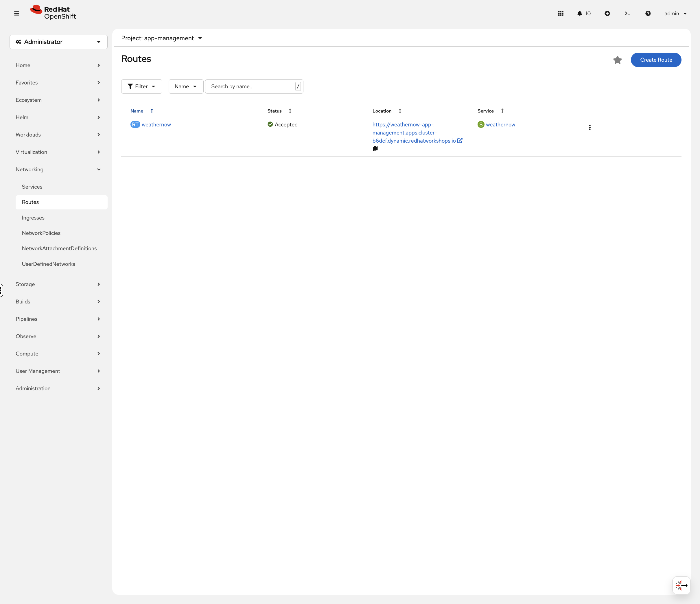Go to Services under Networking
The image size is (700, 604).
[x=32, y=187]
